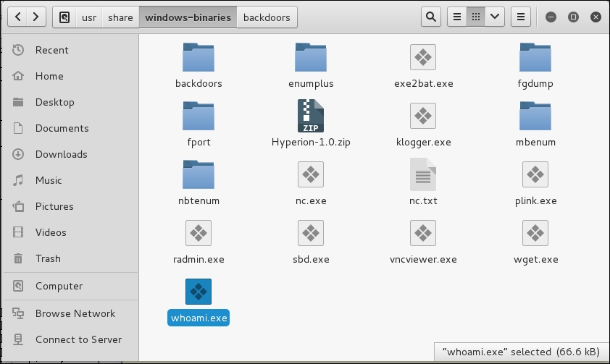Click the root filesystem disk icon in path bar
610x364 pixels.
pyautogui.click(x=64, y=17)
